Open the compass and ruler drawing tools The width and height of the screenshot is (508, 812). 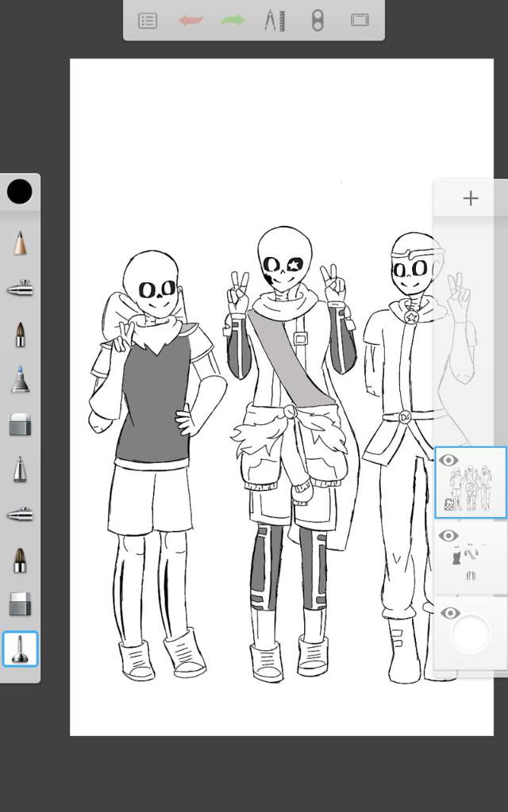tap(275, 21)
